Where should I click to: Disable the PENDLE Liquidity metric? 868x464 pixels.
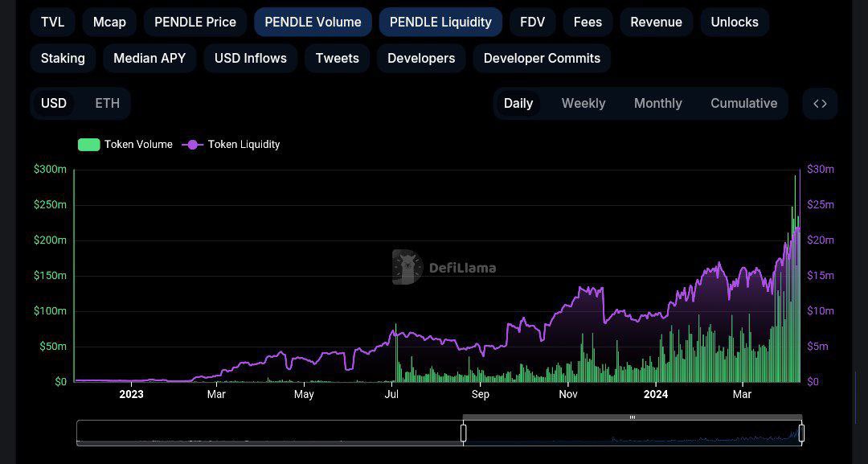(x=440, y=23)
